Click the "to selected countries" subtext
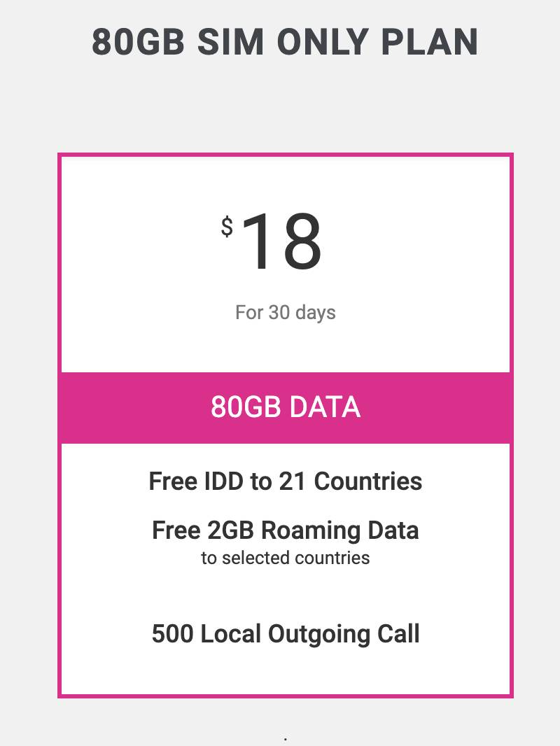560x746 pixels. coord(285,558)
